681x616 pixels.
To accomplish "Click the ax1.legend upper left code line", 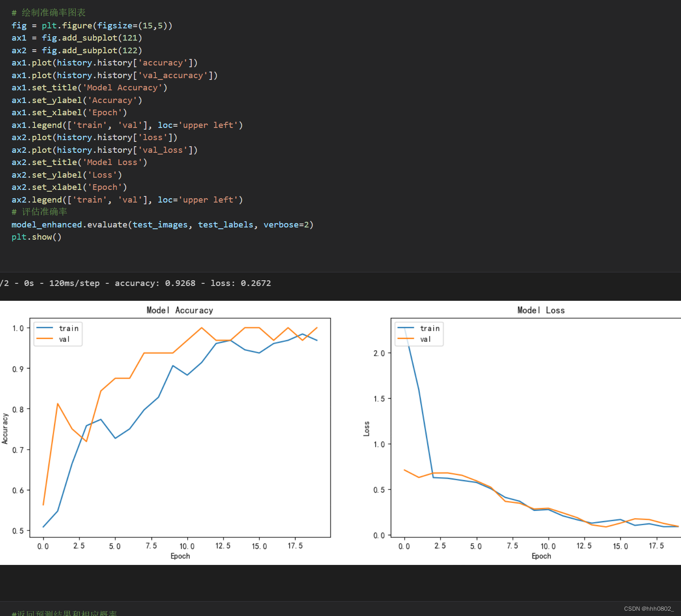I will [127, 125].
